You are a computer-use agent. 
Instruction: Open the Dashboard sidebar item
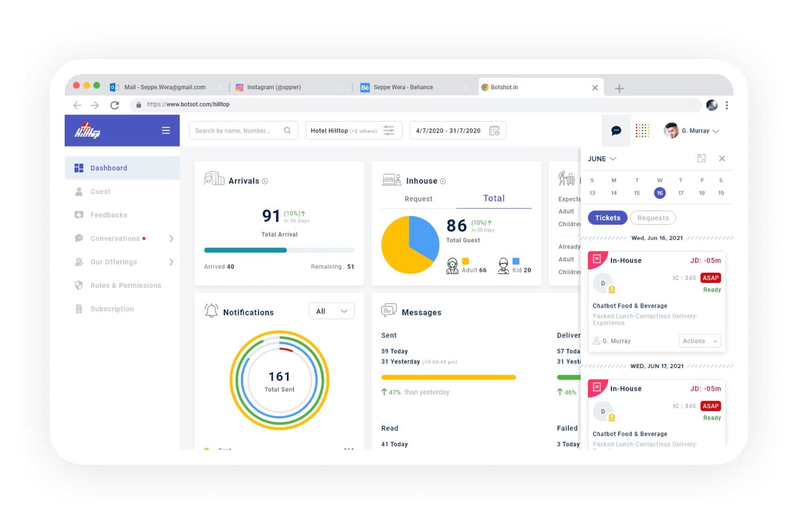click(122, 168)
